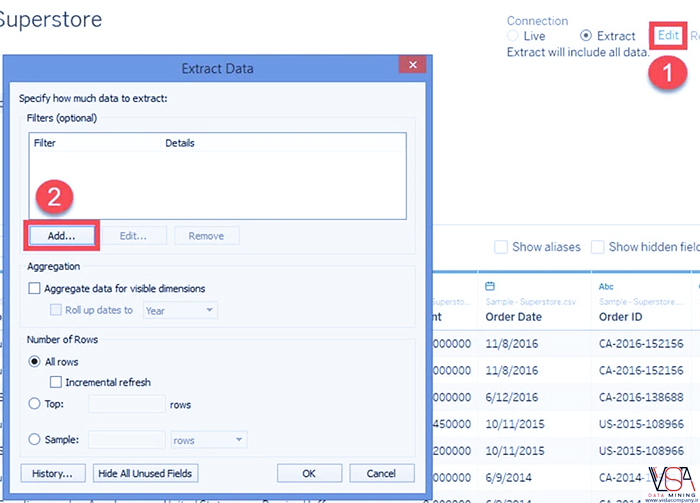Select the Live connection option
This screenshot has width=700, height=503.
click(514, 36)
